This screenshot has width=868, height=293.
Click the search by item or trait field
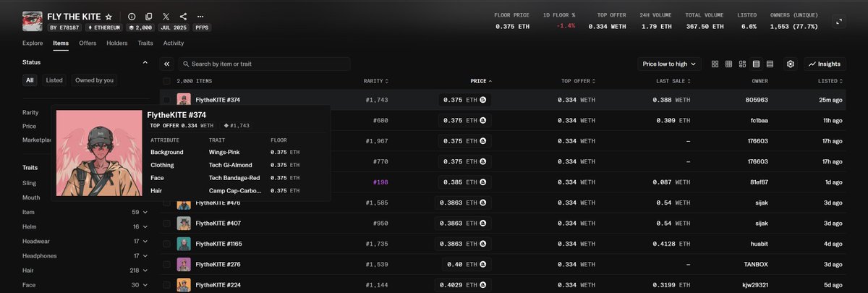[x=264, y=64]
